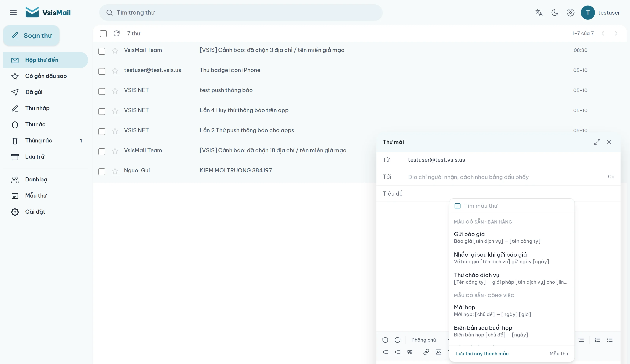630x364 pixels.
Task: Open the Đã gửi sent folder
Action: (x=45, y=92)
